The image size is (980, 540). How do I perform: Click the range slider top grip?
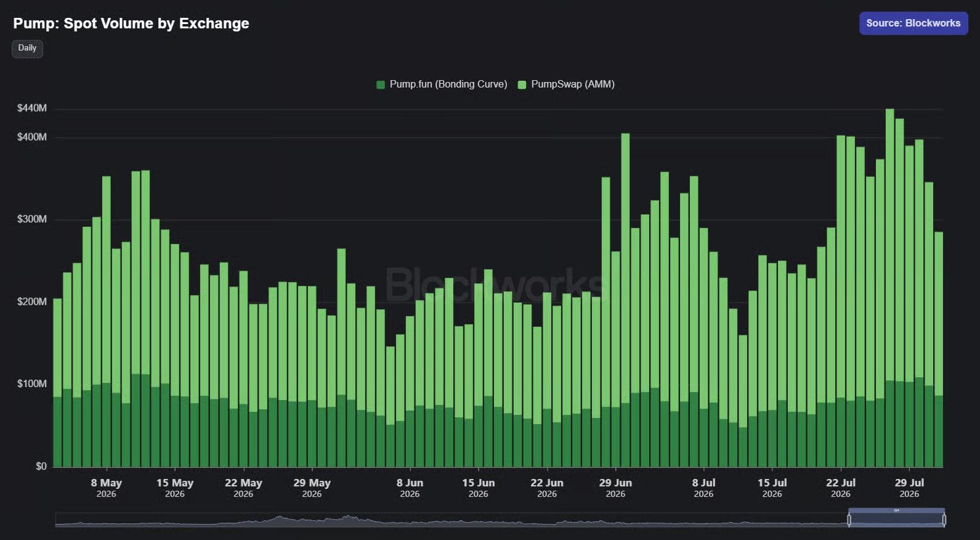coord(896,510)
